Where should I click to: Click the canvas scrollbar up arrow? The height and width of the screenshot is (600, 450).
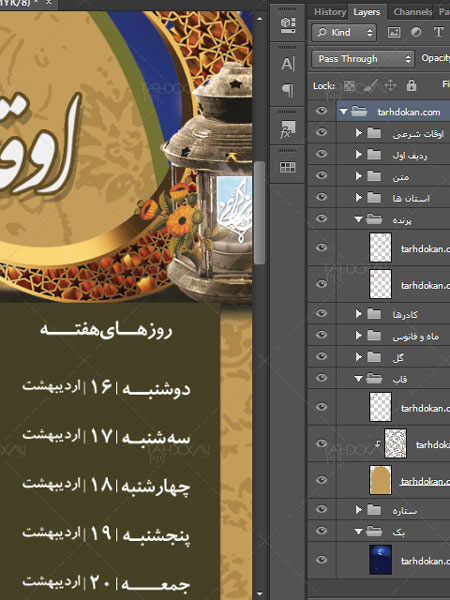[x=260, y=19]
